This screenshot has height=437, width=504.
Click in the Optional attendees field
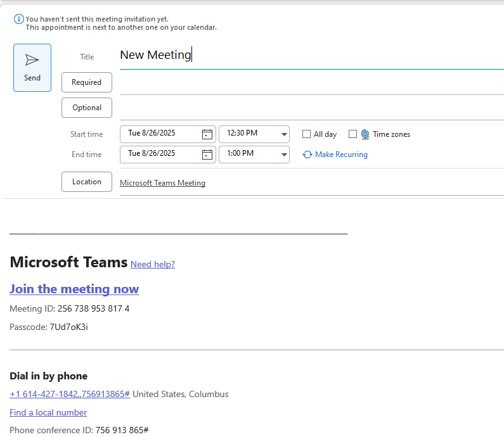click(312, 108)
